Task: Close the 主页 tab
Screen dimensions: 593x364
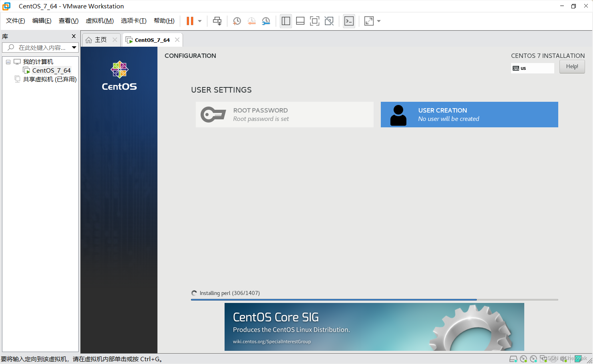Action: click(115, 40)
